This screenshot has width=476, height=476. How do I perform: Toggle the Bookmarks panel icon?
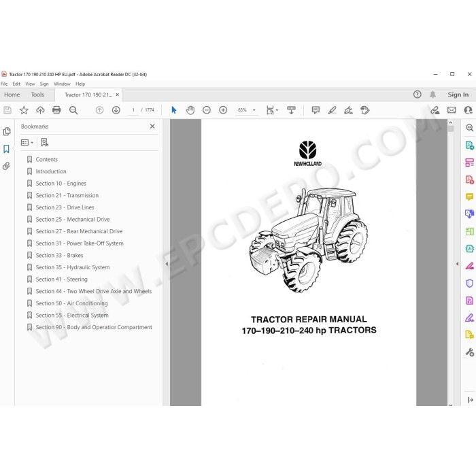point(6,149)
